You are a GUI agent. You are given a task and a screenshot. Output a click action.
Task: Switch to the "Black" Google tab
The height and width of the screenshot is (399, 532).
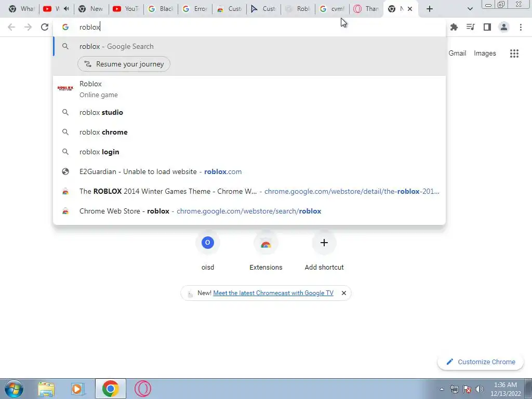coord(161,9)
